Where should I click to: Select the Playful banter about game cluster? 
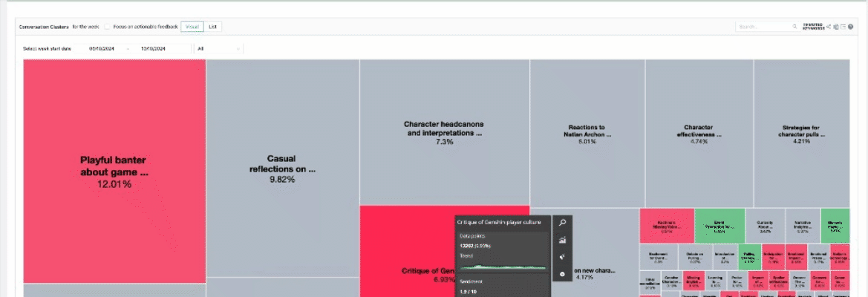coord(114,171)
